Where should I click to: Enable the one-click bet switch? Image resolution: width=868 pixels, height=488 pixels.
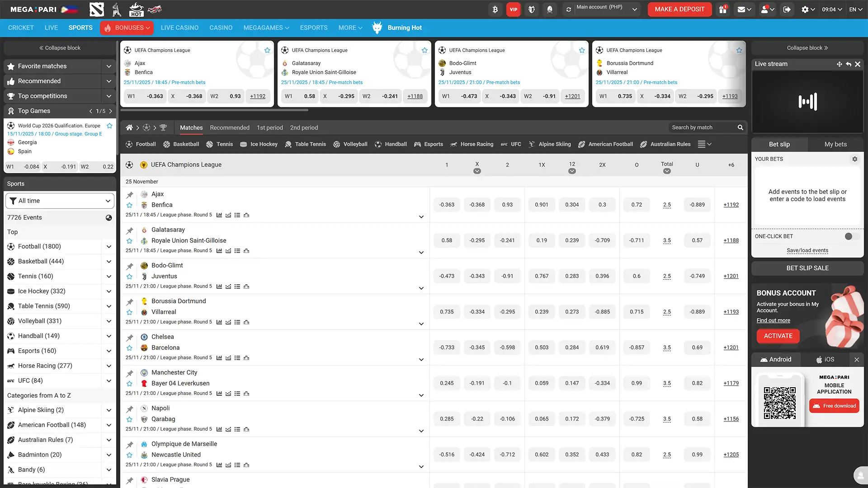849,236
